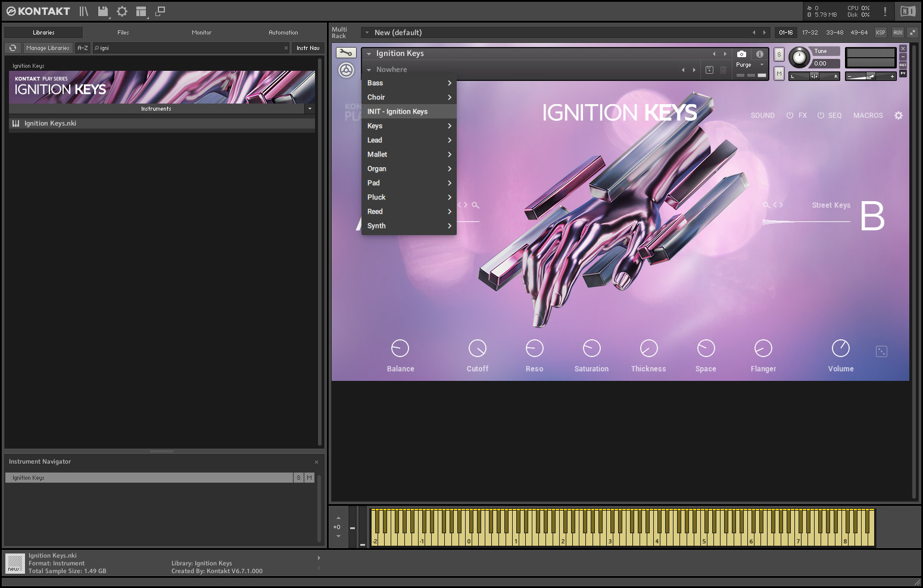Open the MACROS page
This screenshot has height=588, width=923.
click(x=868, y=115)
